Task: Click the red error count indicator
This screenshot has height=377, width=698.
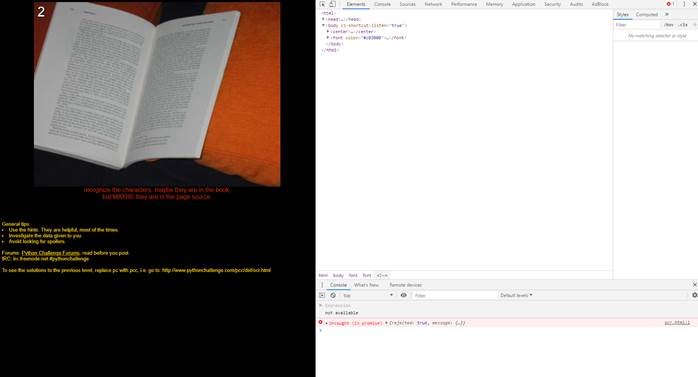Action: (x=670, y=4)
